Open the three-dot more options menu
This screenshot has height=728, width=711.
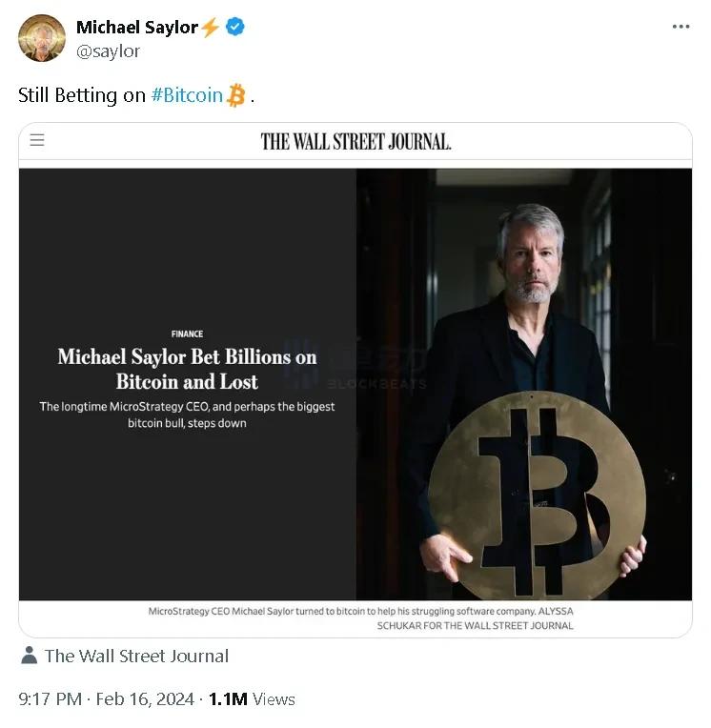[681, 27]
